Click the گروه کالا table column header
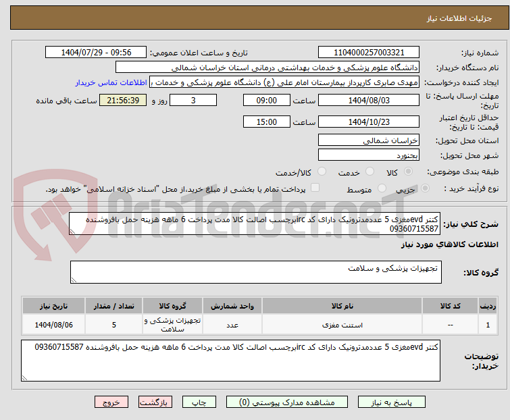Image resolution: width=510 pixels, height=420 pixels. tap(172, 306)
